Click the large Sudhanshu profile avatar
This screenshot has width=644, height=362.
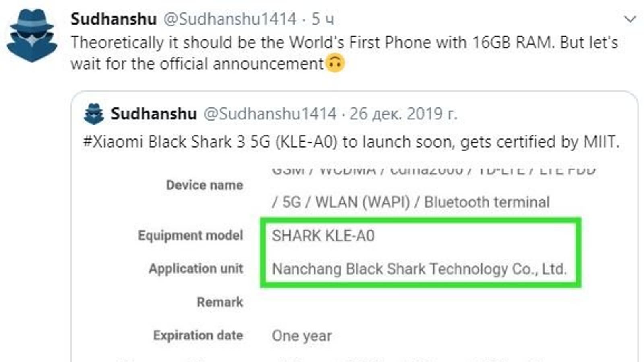(32, 36)
